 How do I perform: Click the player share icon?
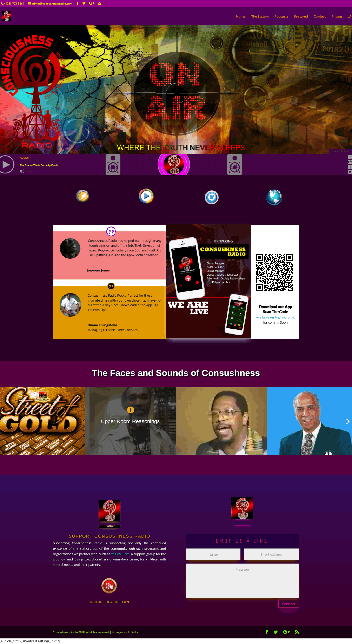tap(350, 162)
